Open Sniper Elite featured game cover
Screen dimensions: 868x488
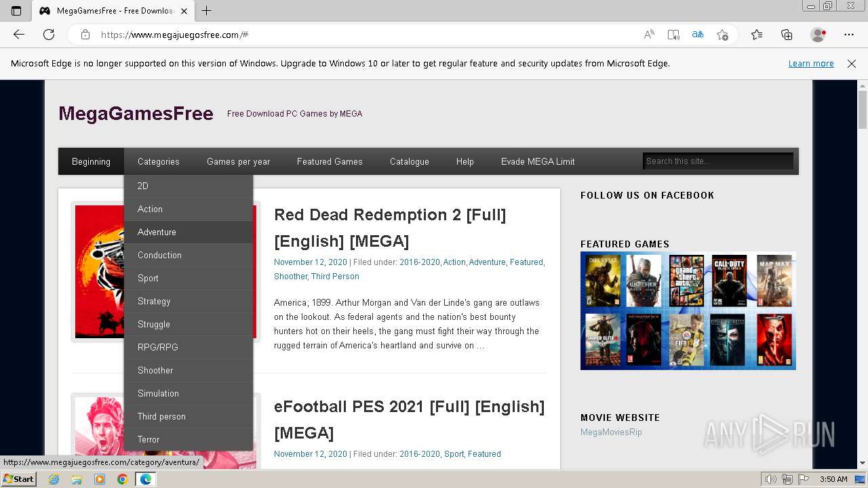click(603, 340)
